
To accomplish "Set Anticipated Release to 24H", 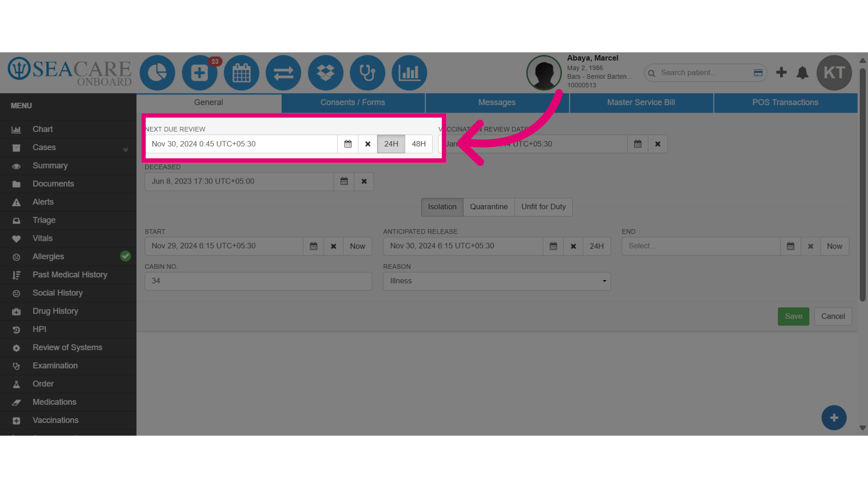I will [x=597, y=246].
